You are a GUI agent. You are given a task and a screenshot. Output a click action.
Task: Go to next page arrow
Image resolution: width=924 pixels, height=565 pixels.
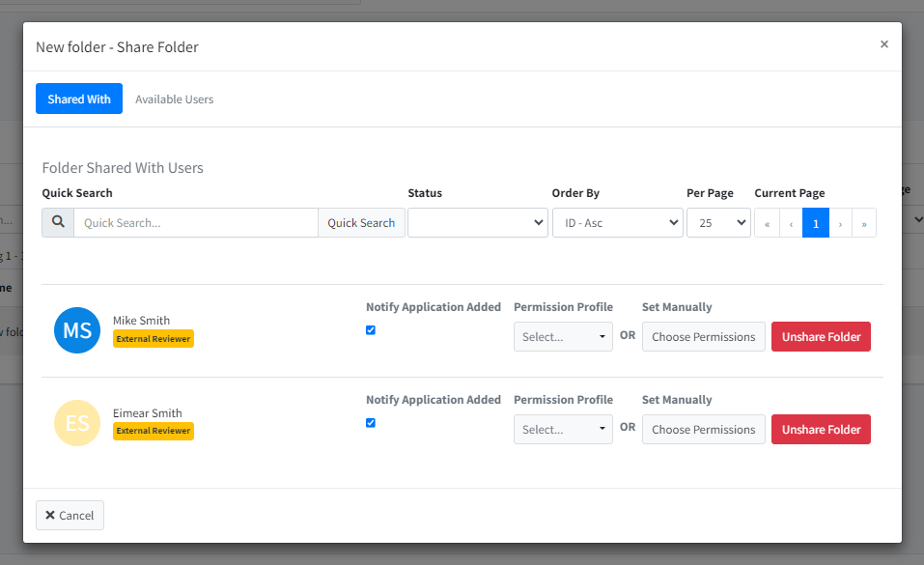click(840, 223)
